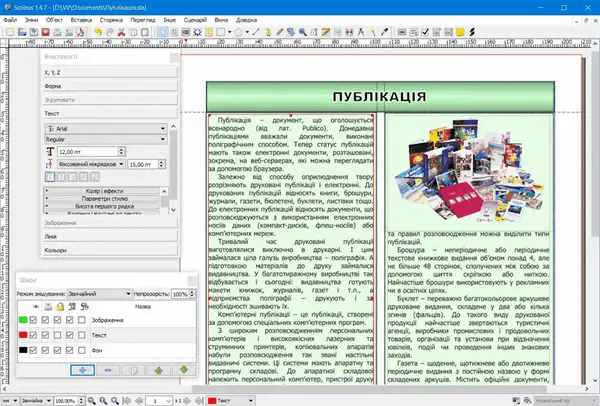Viewport: 600px width, 406px height.
Task: Open the active layer Текст dropdown in status bar
Action: tap(230, 401)
